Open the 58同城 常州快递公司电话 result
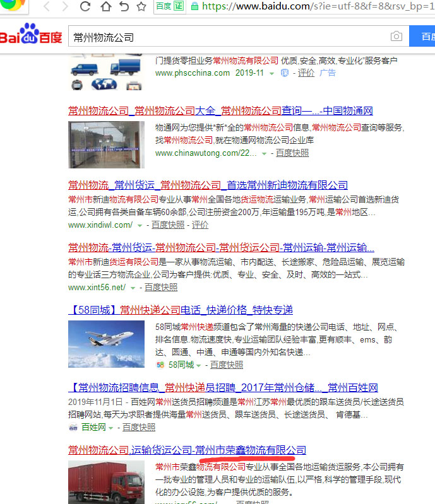Viewport: 435px width, 504px height. coord(181,310)
